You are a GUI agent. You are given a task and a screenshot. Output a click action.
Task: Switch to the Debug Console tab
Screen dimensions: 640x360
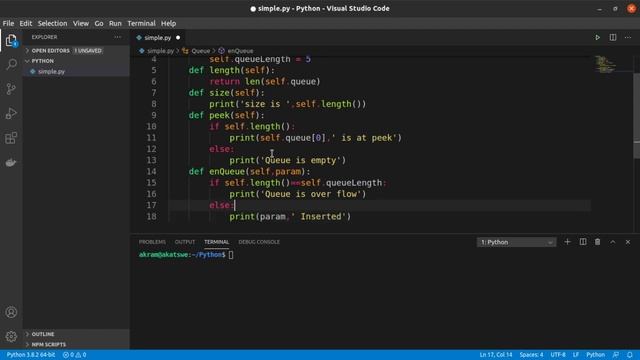pyautogui.click(x=259, y=242)
